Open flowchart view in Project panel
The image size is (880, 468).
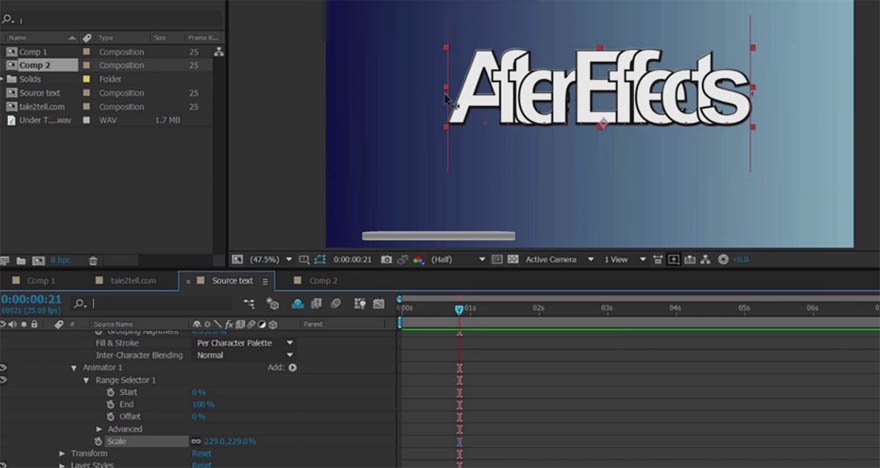point(218,52)
